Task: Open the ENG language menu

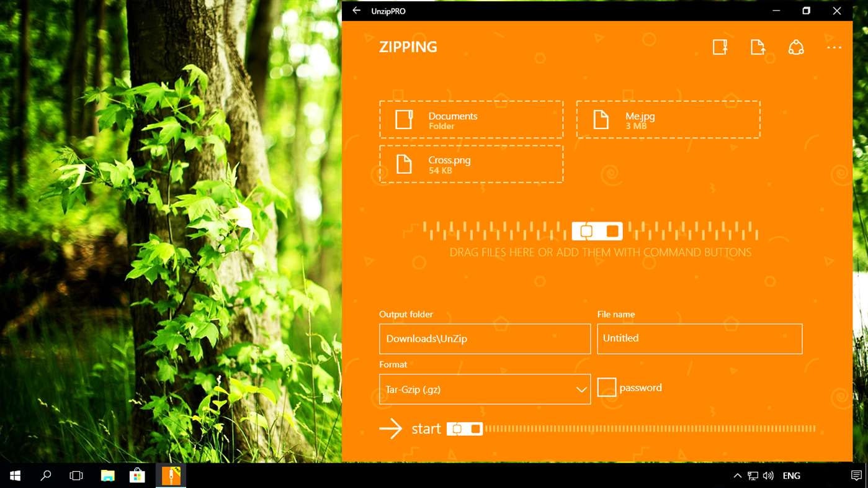Action: pos(791,475)
